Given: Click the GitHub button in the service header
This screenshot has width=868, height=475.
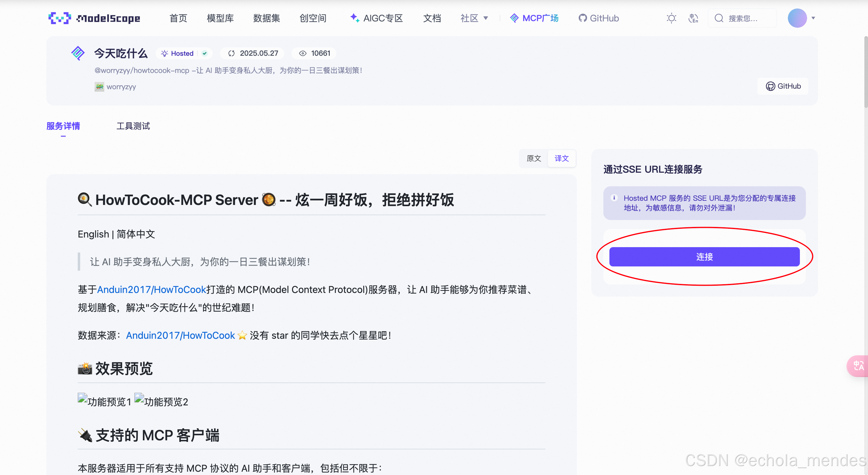Looking at the screenshot, I should click(x=783, y=86).
